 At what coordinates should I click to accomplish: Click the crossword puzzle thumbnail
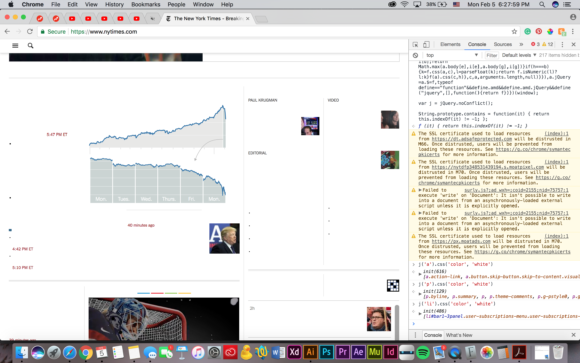(393, 285)
